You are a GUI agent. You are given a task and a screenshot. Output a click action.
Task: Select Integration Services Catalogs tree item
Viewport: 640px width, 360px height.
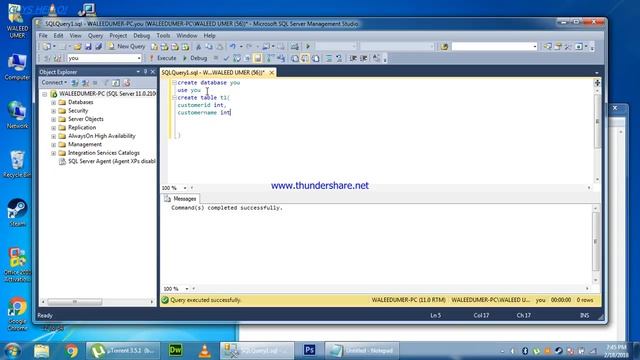pos(104,153)
